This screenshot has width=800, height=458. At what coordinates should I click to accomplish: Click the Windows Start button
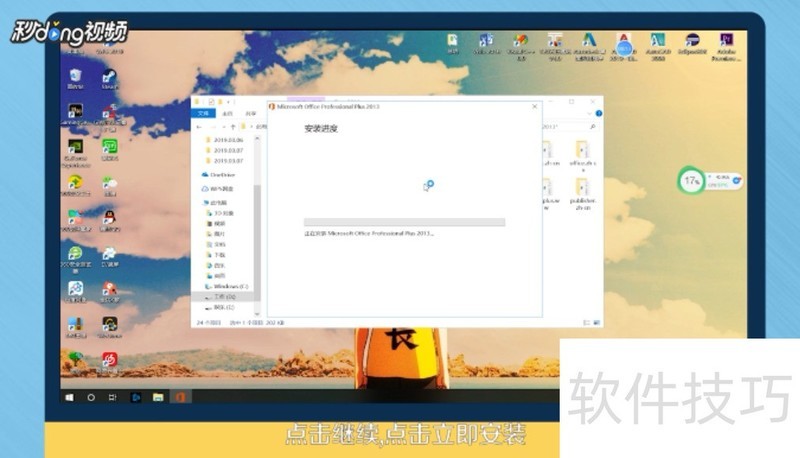(69, 397)
